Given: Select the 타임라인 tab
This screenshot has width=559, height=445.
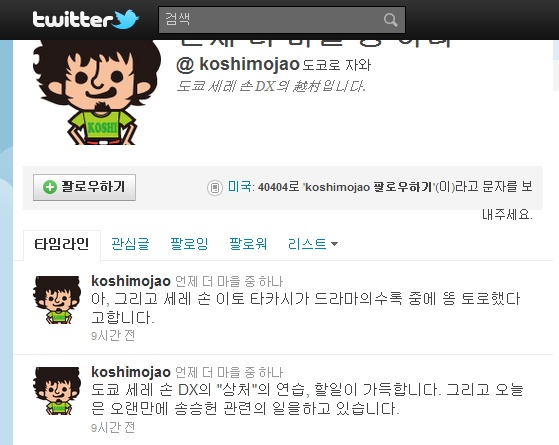Looking at the screenshot, I should tap(62, 244).
